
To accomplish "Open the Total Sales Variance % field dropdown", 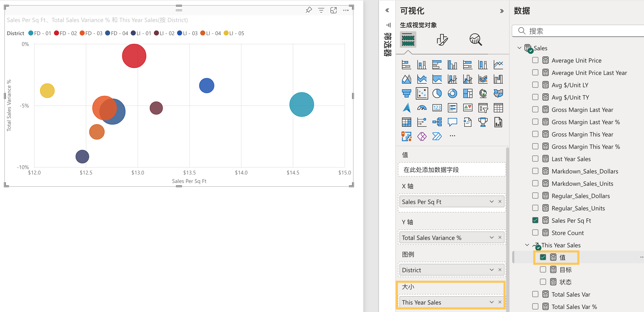I will click(x=491, y=238).
